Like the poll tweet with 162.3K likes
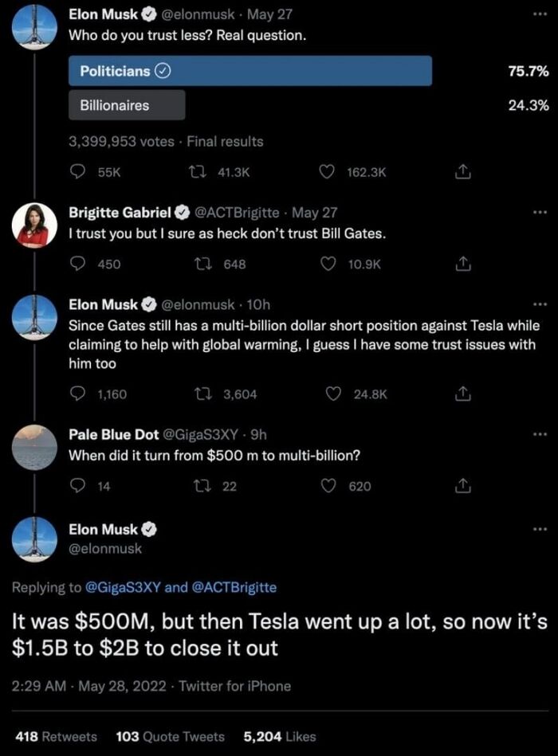 (327, 172)
